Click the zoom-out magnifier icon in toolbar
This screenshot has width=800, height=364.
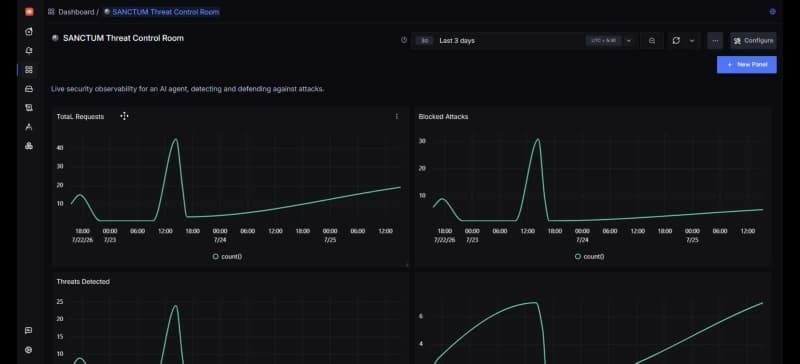tap(652, 40)
